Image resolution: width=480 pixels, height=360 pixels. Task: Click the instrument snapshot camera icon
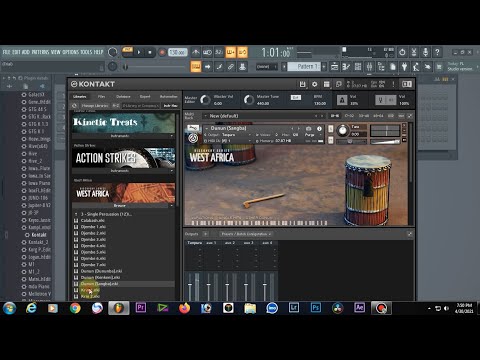[309, 128]
